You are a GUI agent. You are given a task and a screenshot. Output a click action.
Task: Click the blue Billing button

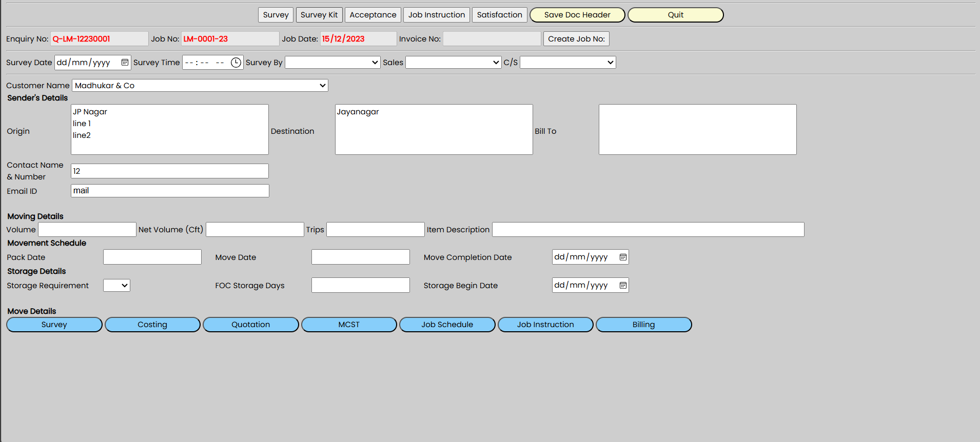click(643, 325)
